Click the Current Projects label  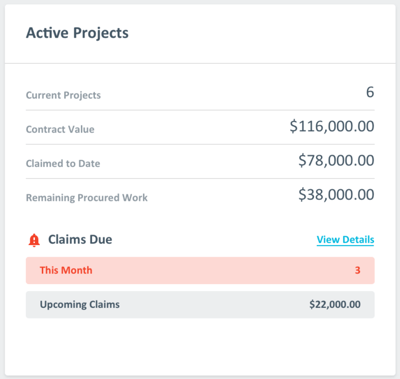tap(63, 95)
